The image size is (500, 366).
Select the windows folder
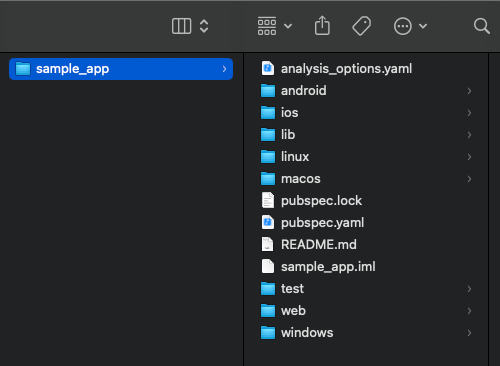coord(365,333)
